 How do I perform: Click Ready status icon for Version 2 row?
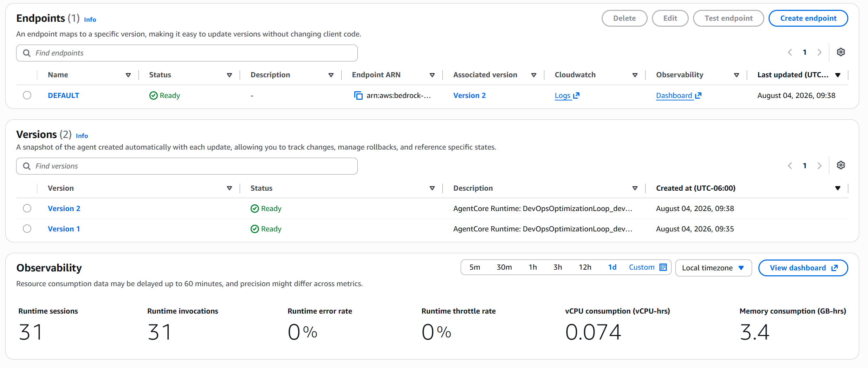point(255,209)
